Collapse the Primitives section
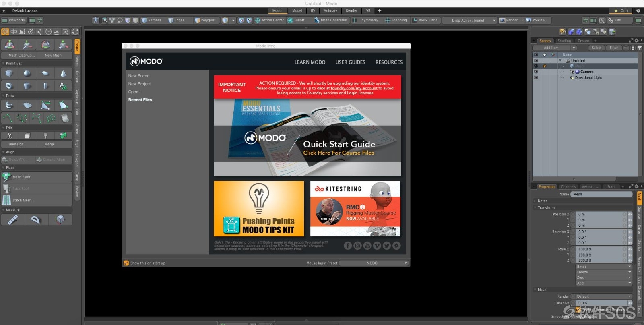 click(x=4, y=64)
